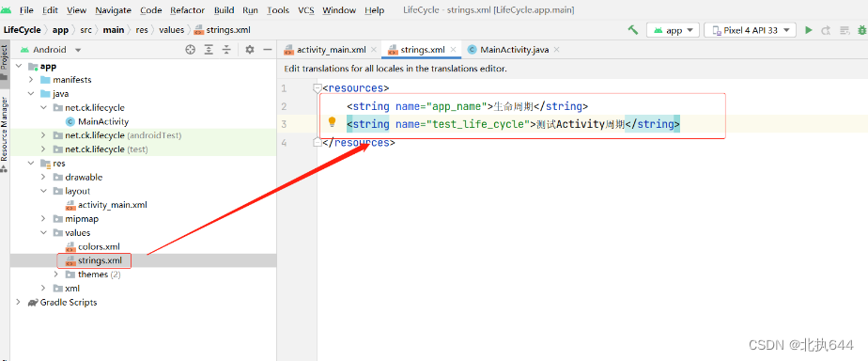
Task: Run the app with green play button
Action: pos(809,30)
